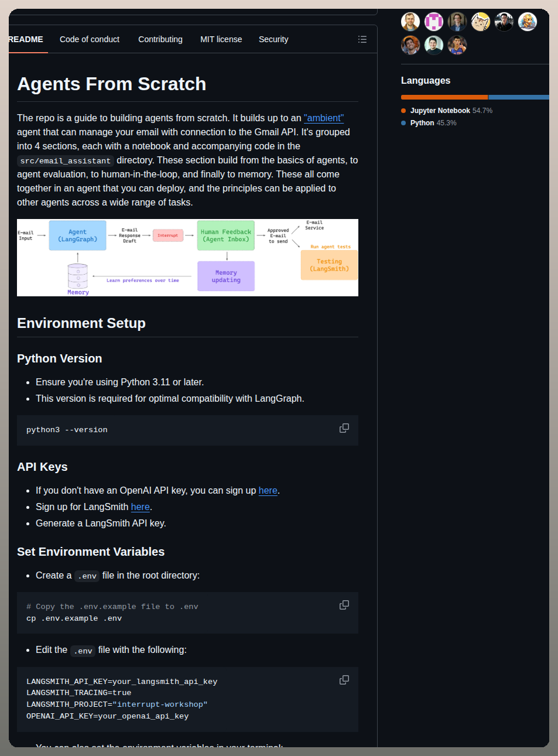558x756 pixels.
Task: Click the src/email_assistant inline code
Action: [x=66, y=160]
